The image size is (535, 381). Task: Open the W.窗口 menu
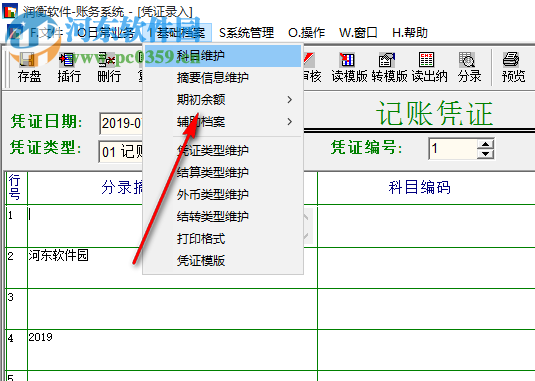[358, 33]
